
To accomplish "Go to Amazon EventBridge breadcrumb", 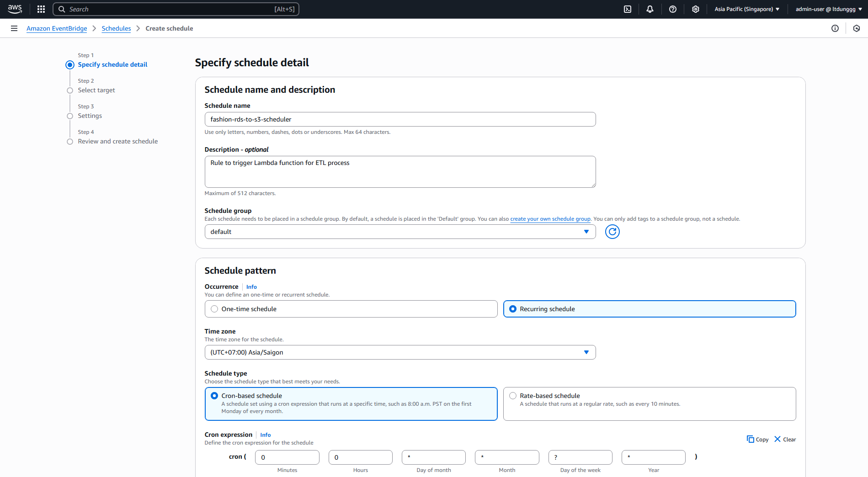I will point(57,28).
